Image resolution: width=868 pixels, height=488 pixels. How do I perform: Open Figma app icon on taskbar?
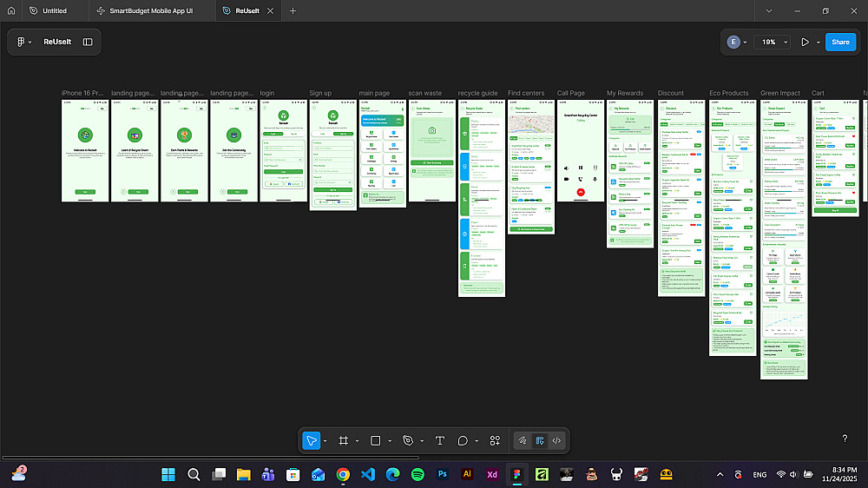[517, 474]
